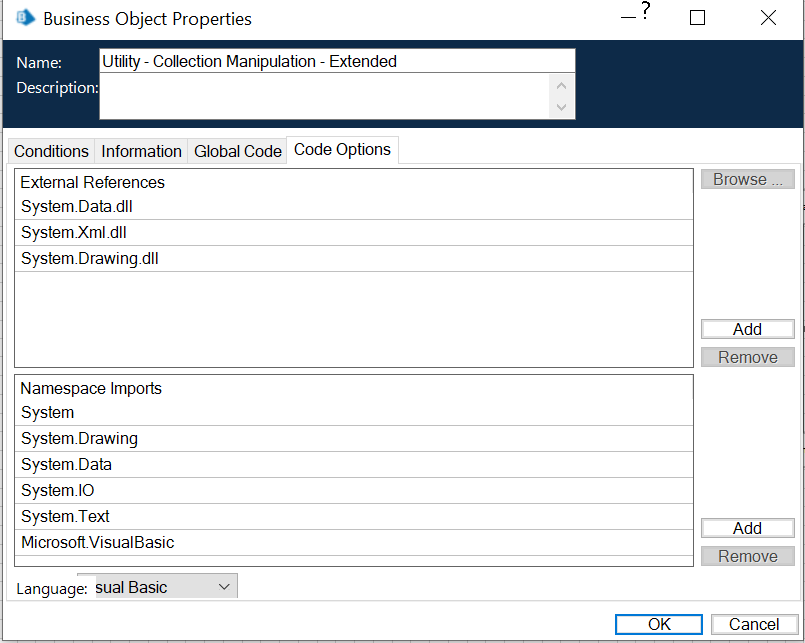Remove the selected external reference
Image resolution: width=805 pixels, height=643 pixels.
(748, 357)
